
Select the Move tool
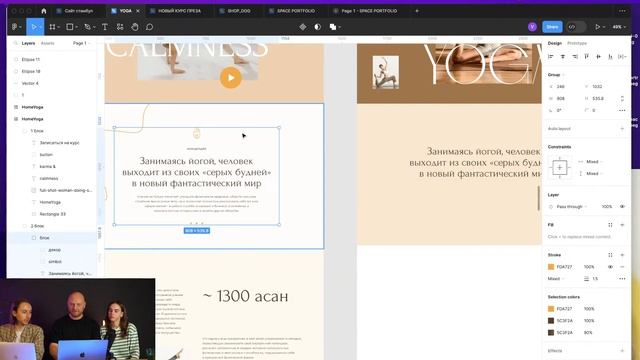click(33, 27)
